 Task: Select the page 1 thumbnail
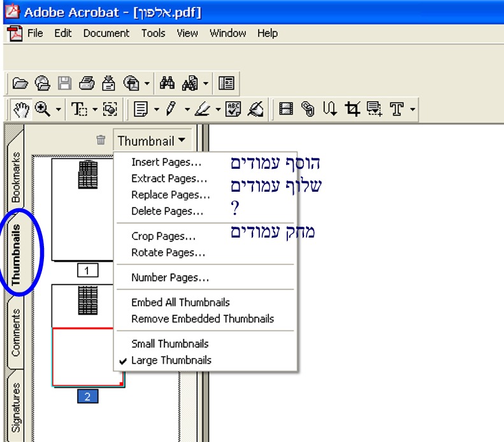coord(83,210)
